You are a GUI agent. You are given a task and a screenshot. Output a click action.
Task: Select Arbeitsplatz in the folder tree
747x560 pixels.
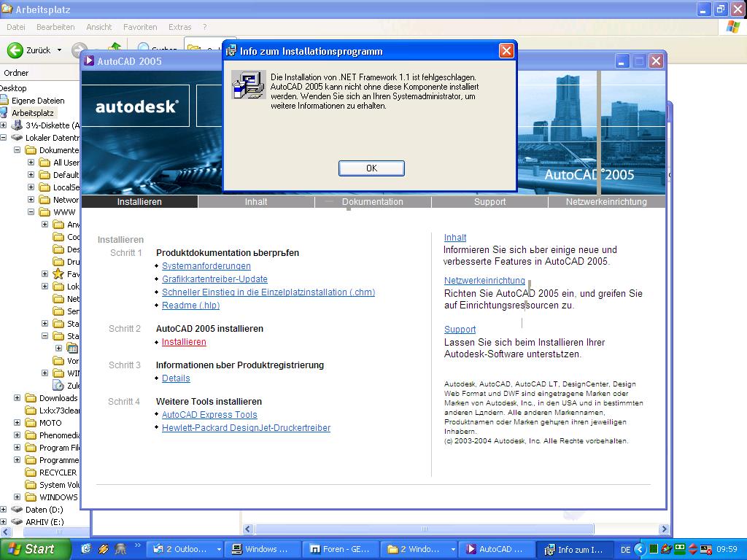tap(32, 113)
